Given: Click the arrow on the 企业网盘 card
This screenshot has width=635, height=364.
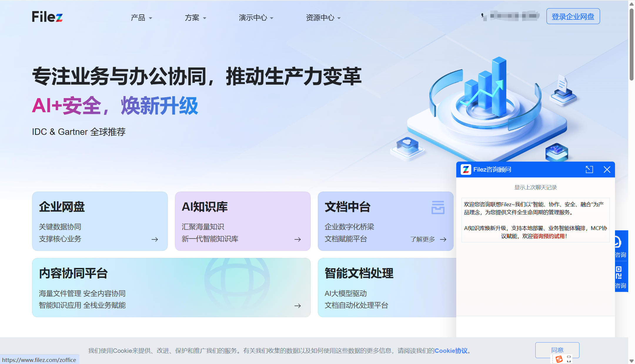Looking at the screenshot, I should point(155,239).
